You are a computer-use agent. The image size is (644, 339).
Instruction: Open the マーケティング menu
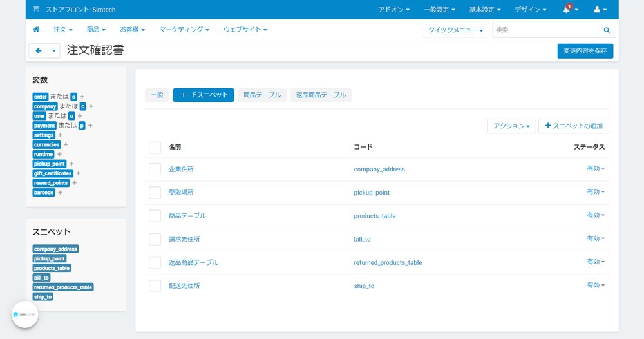tap(184, 30)
